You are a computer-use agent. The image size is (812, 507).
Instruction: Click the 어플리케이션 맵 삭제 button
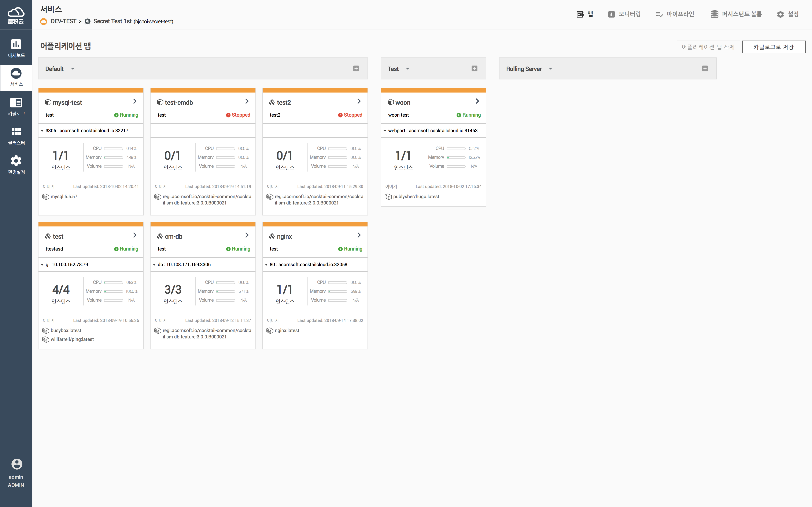pyautogui.click(x=708, y=47)
